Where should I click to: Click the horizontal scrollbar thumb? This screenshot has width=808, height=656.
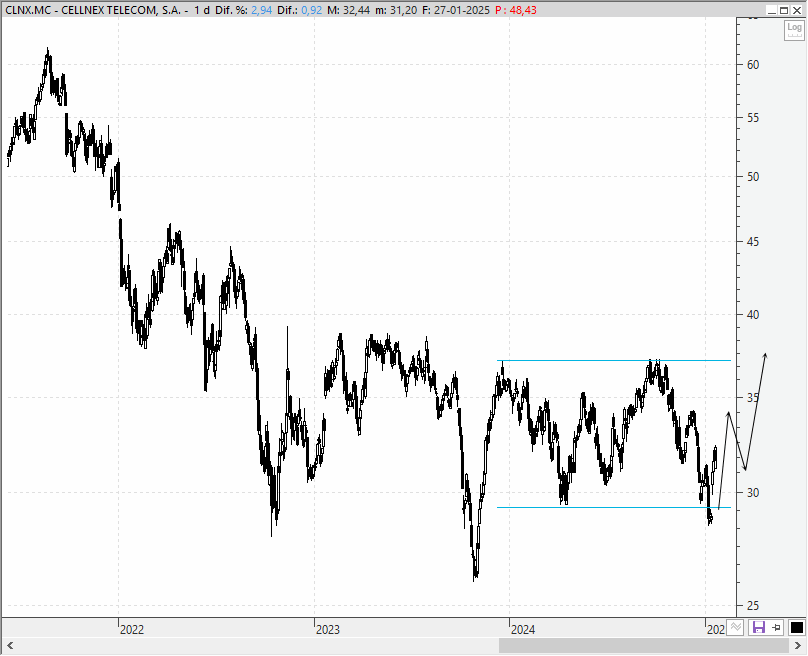pos(644,645)
